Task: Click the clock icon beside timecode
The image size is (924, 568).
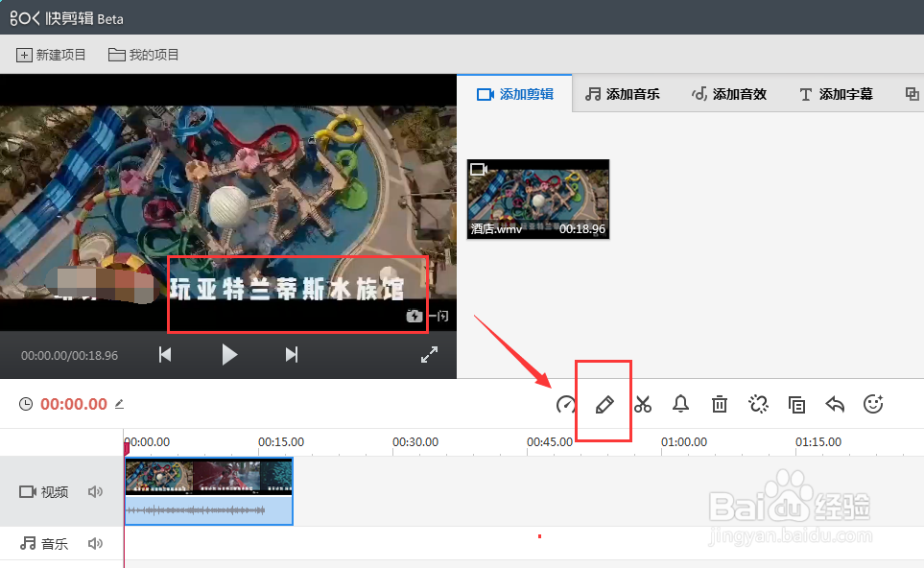Action: click(23, 404)
